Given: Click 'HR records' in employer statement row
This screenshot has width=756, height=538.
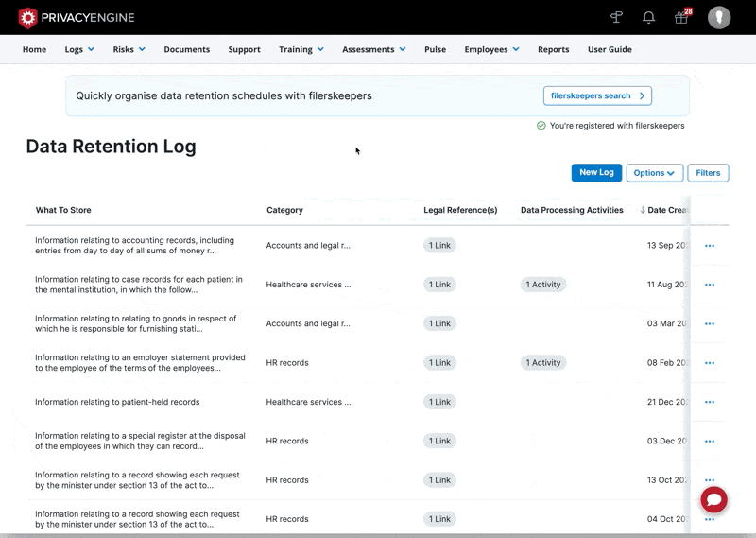Looking at the screenshot, I should click(x=287, y=363).
